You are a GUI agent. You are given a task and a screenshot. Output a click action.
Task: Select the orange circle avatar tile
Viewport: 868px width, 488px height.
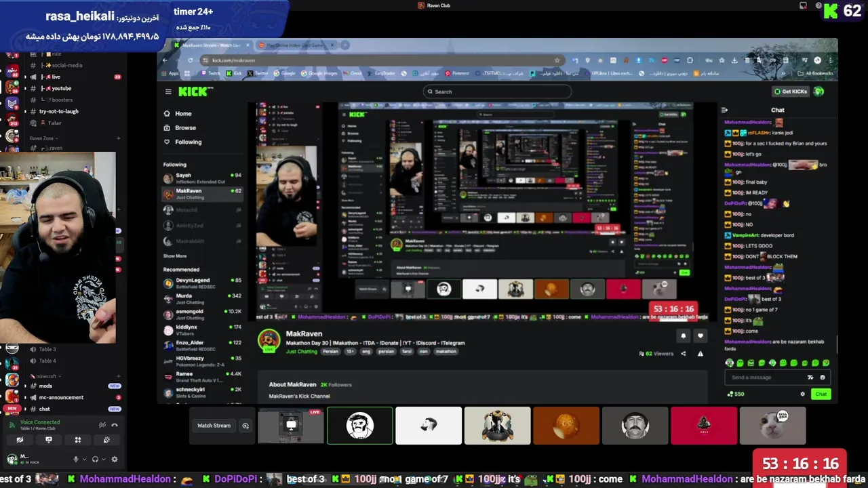(x=566, y=426)
